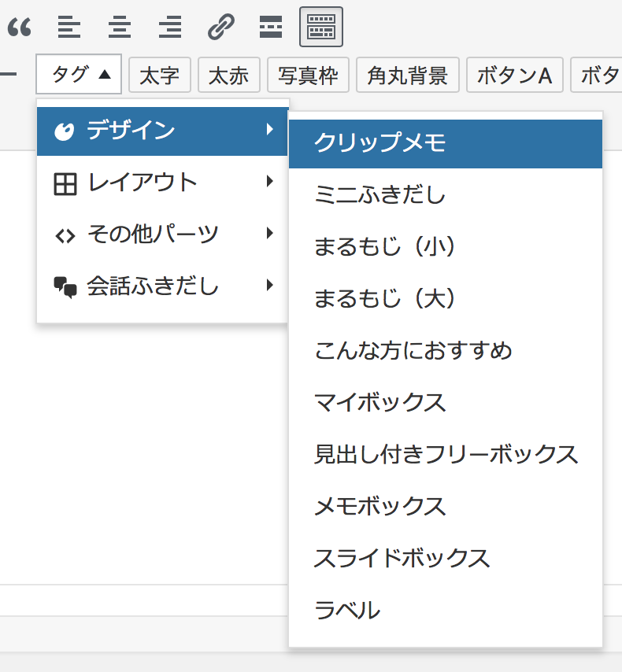Align text right
This screenshot has height=672, width=622.
point(170,27)
